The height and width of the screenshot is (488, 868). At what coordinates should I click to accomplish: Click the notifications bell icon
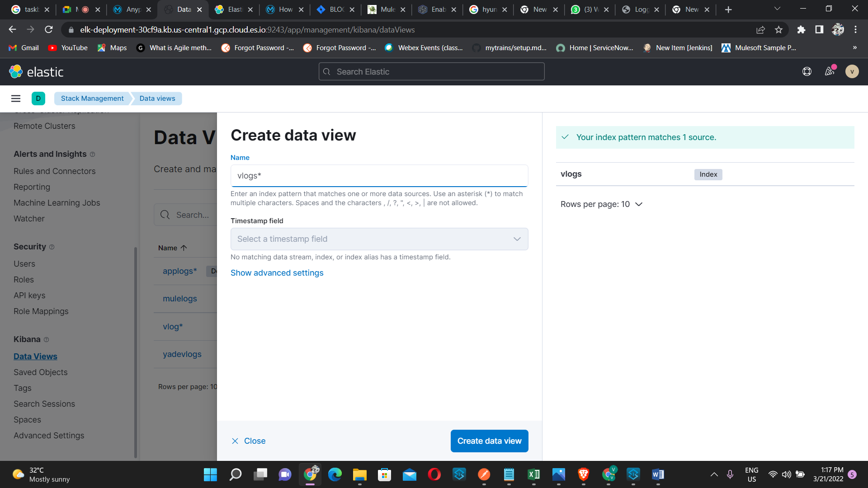pos(830,71)
